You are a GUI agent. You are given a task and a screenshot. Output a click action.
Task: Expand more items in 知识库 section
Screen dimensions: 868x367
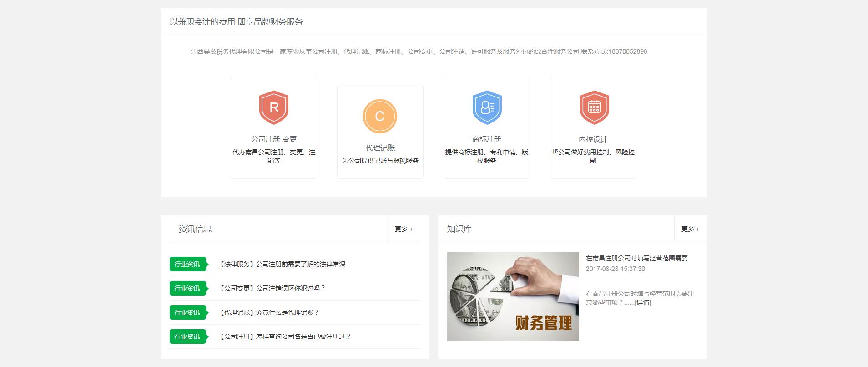coord(690,229)
